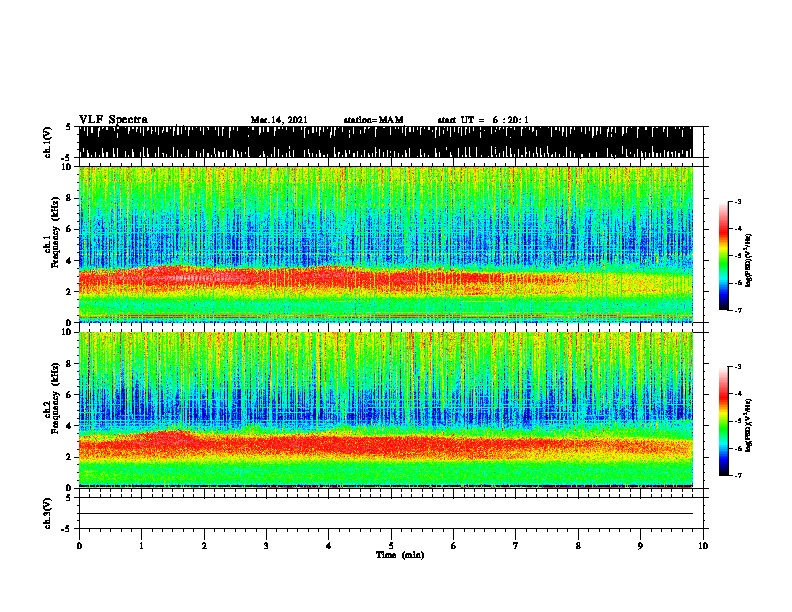This screenshot has width=792, height=612.
Task: Select the "Mar.14, 2021" date text
Action: (x=279, y=120)
